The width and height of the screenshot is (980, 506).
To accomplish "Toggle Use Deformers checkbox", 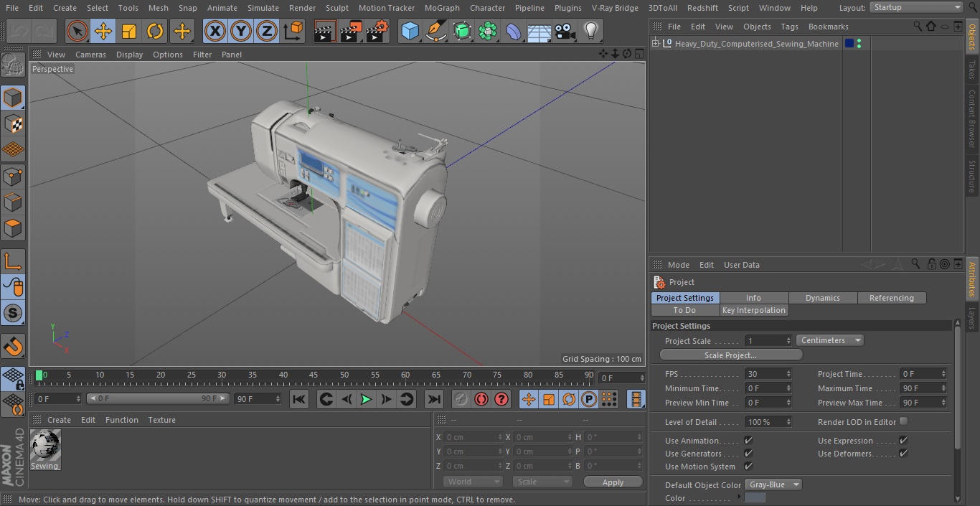I will click(x=903, y=453).
